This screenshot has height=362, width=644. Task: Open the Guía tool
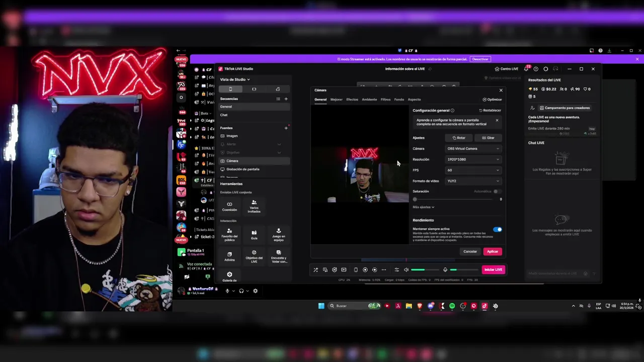pos(254,234)
